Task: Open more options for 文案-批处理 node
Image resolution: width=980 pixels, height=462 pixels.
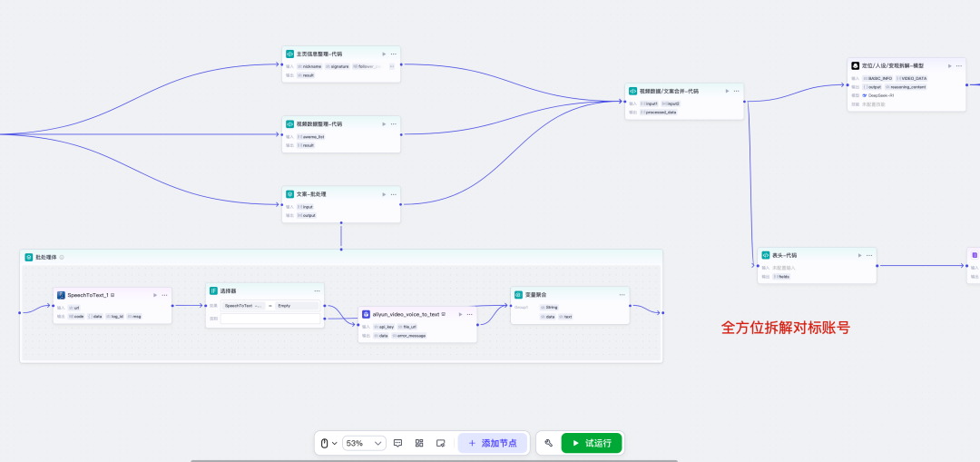Action: tap(393, 194)
